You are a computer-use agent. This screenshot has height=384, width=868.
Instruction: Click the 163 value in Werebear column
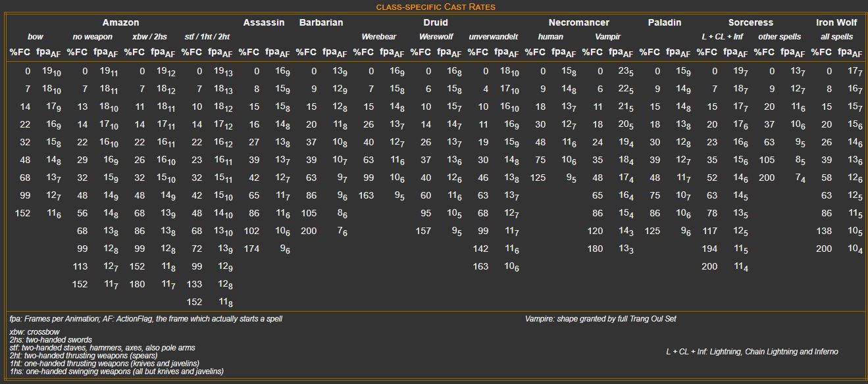tap(367, 195)
